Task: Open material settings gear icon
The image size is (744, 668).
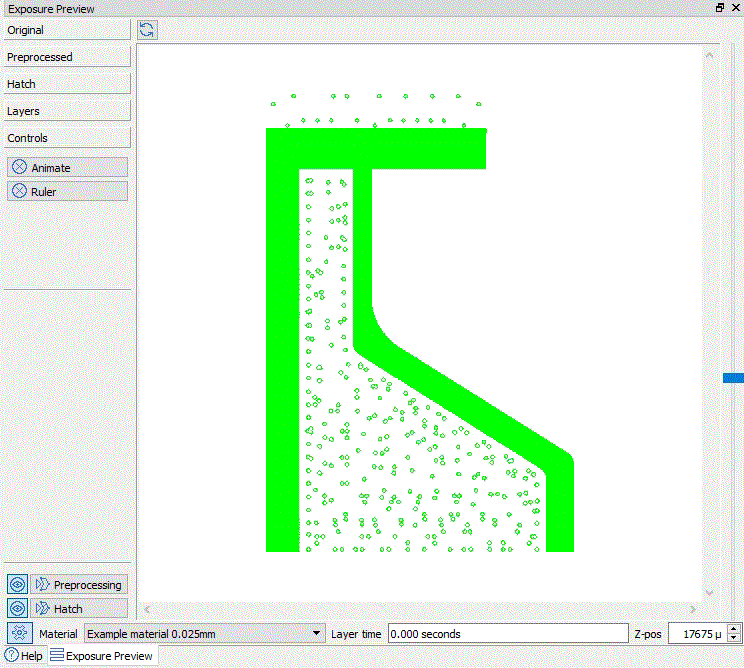Action: (19, 633)
